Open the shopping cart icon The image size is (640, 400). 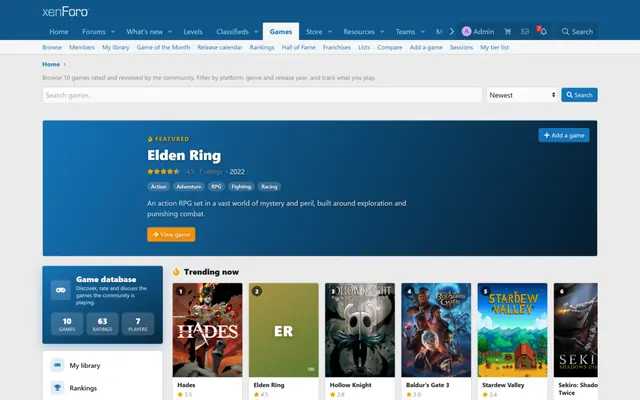coord(507,31)
